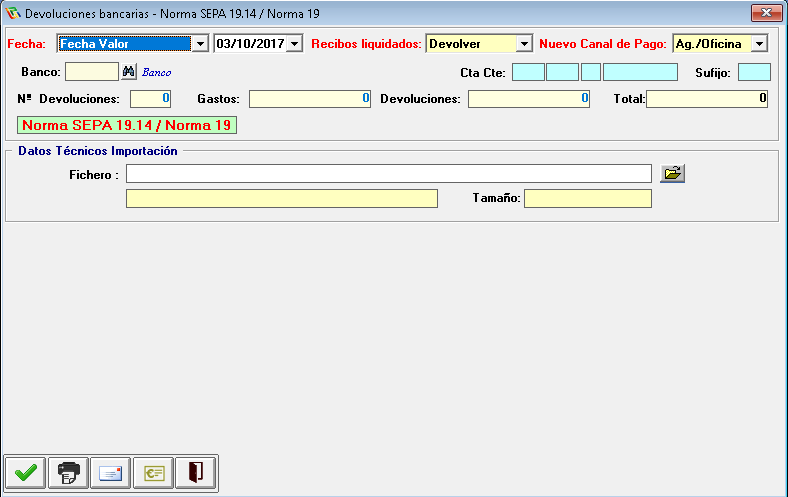
Task: Click the Datos Técnicos Importación heading
Action: click(x=97, y=151)
